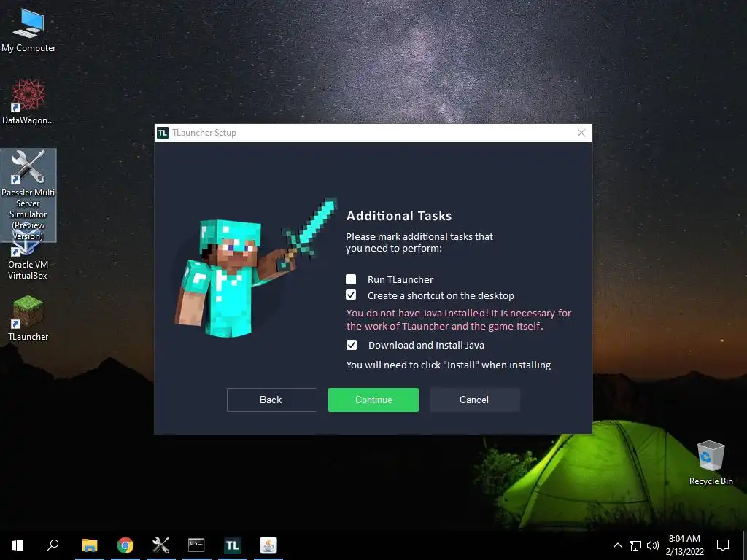Select the TLauncher desktop shortcut
The image size is (747, 560).
point(28,318)
